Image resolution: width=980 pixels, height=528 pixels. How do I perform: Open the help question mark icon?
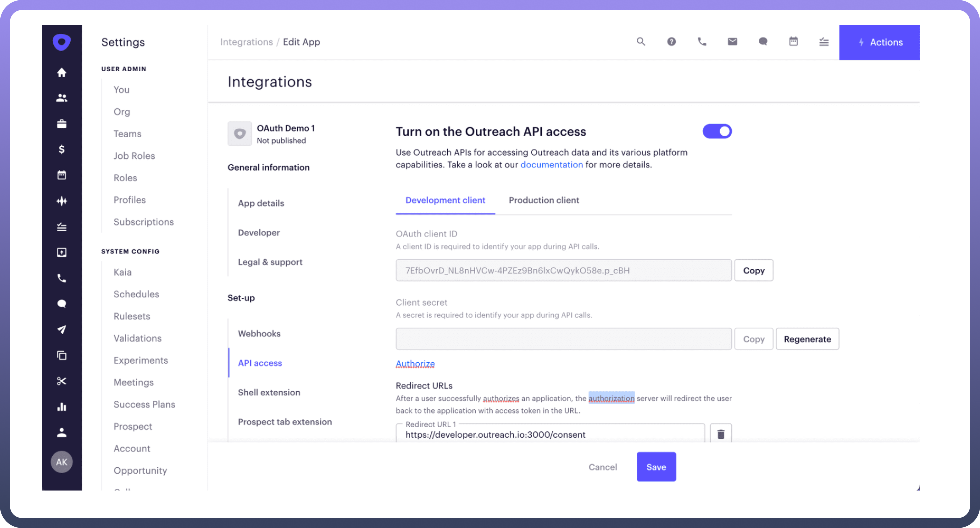(x=671, y=42)
